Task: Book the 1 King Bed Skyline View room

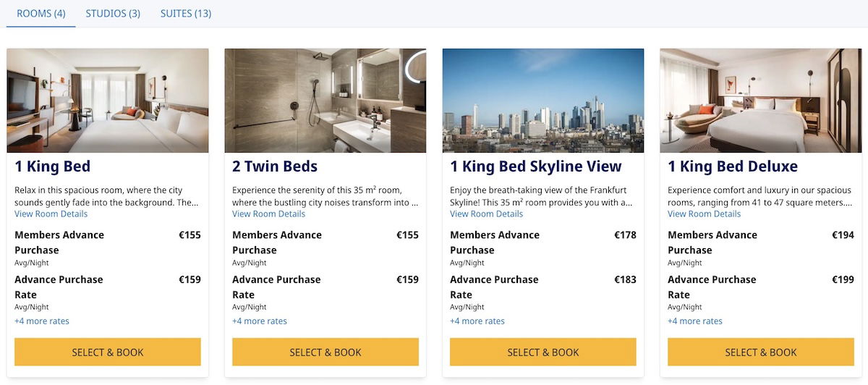Action: point(543,352)
